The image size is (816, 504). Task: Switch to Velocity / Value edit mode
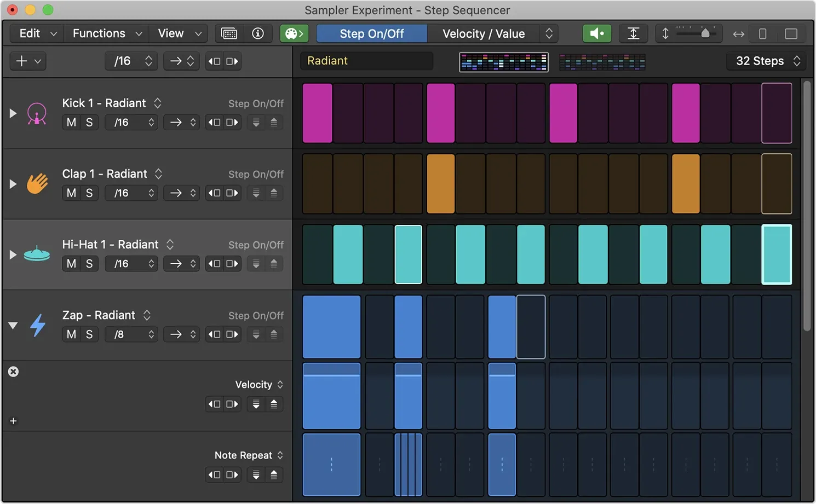pos(484,34)
